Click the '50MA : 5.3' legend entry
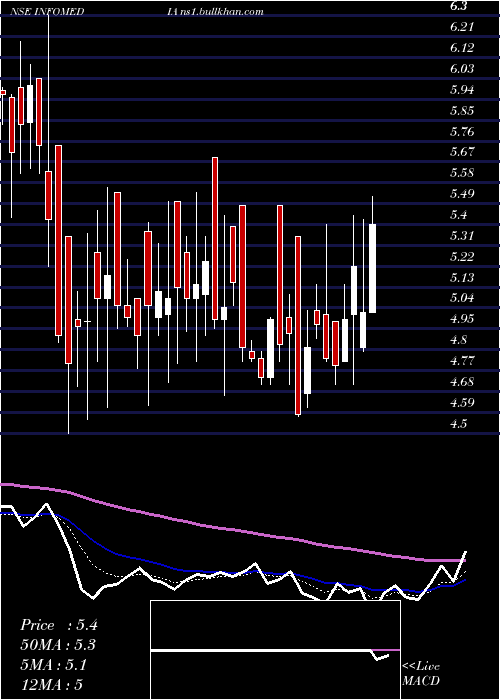The height and width of the screenshot is (700, 500). [x=58, y=646]
